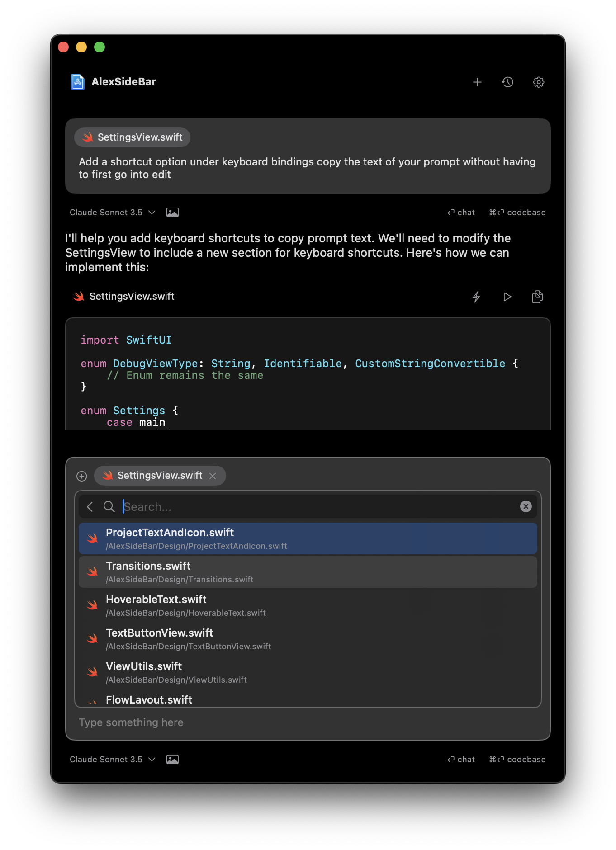
Task: Click the upper codebase send button
Action: tap(517, 212)
